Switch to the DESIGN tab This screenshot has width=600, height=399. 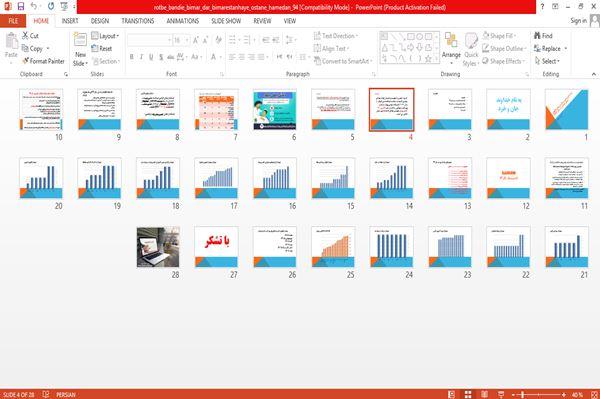tap(100, 21)
